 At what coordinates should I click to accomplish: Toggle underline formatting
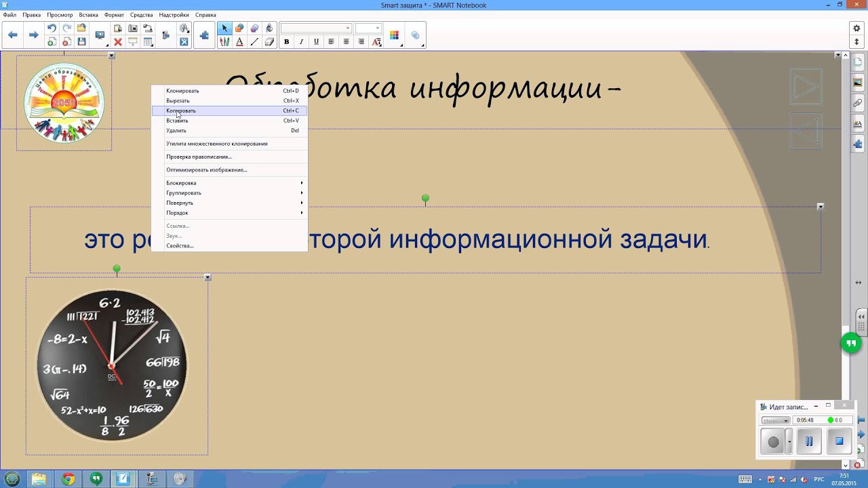coord(316,41)
